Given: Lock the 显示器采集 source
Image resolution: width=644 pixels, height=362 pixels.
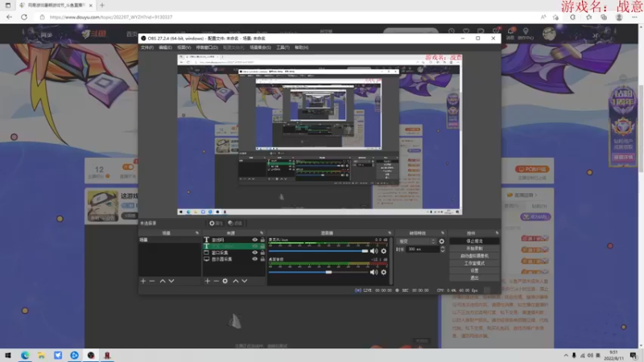Looking at the screenshot, I should click(262, 259).
